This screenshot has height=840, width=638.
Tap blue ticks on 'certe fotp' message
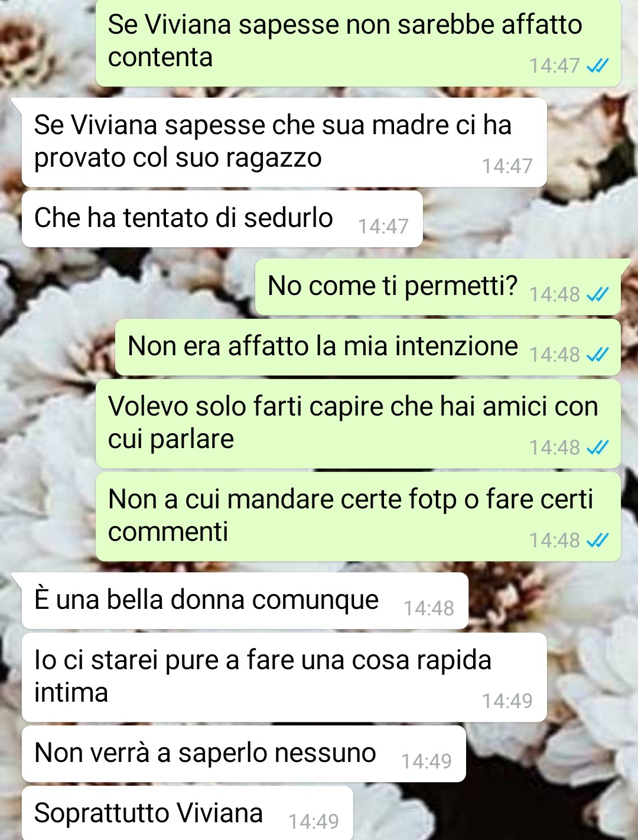(x=597, y=540)
